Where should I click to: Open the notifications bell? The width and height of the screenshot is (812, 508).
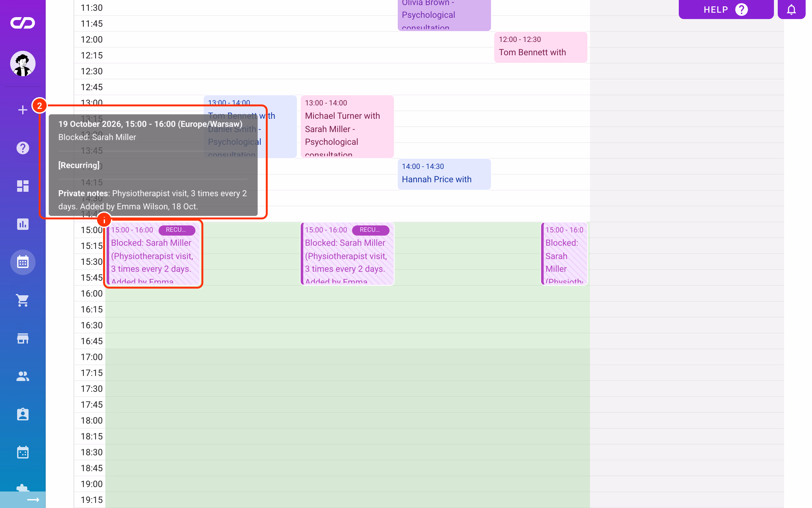(x=791, y=10)
